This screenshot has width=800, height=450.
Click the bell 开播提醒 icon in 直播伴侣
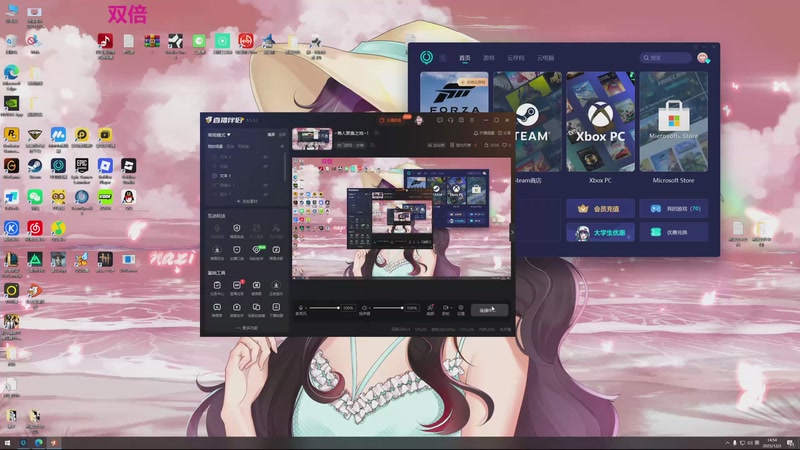click(x=476, y=133)
